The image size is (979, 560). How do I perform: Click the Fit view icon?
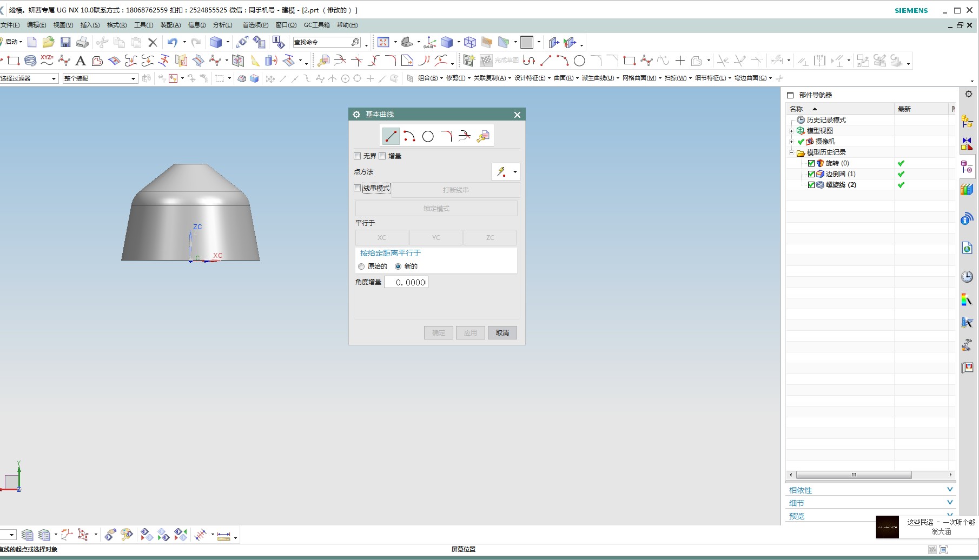pos(383,42)
